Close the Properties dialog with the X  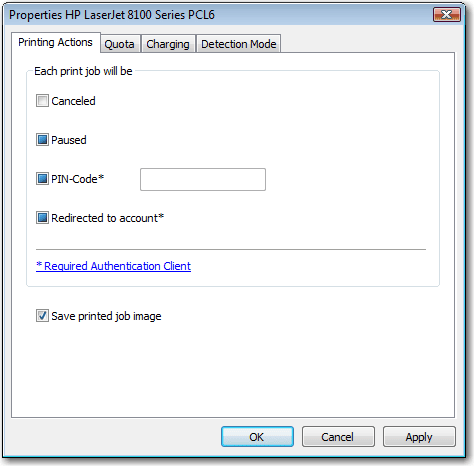447,15
